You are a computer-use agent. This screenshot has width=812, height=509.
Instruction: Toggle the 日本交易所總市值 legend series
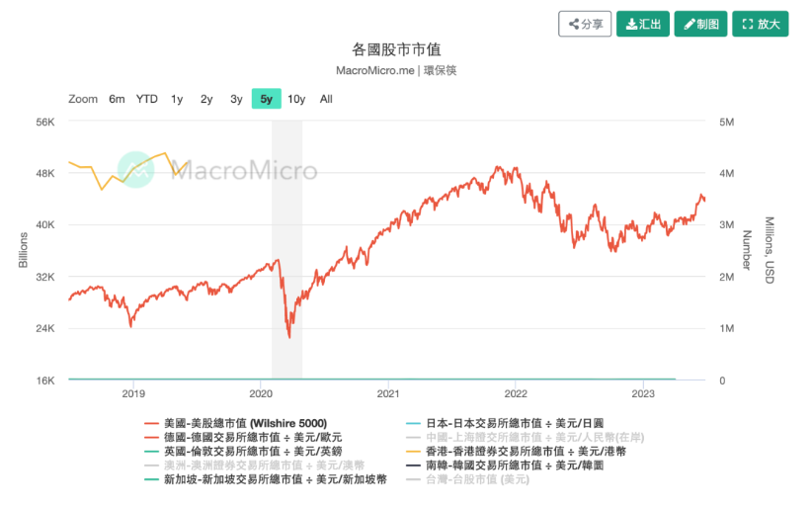[505, 423]
